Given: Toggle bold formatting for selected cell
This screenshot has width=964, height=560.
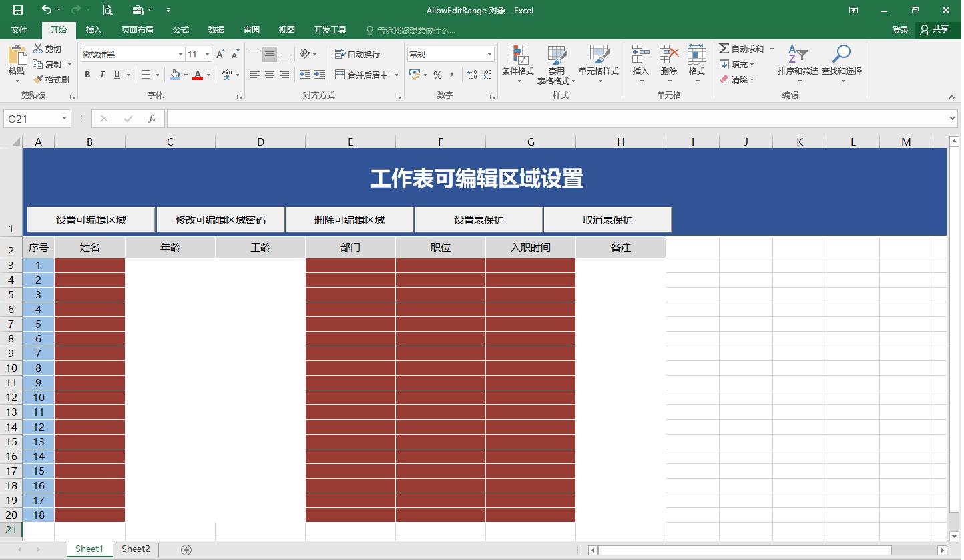Looking at the screenshot, I should [x=87, y=75].
